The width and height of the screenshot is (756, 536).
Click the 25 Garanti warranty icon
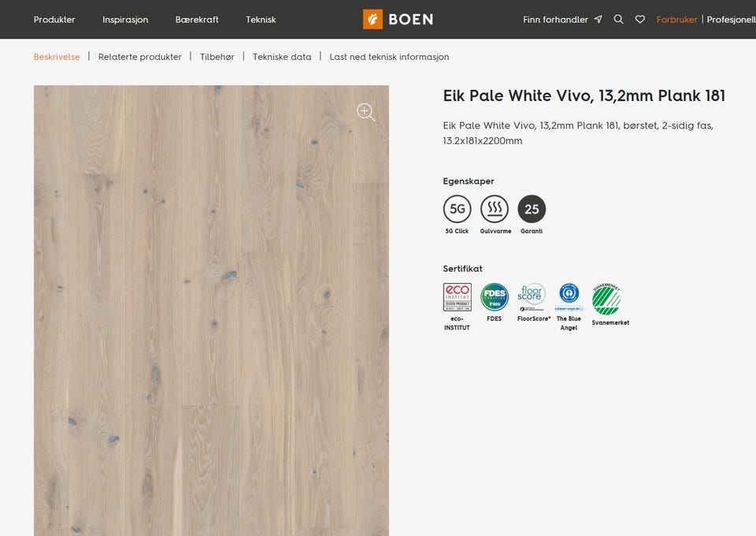tap(532, 209)
